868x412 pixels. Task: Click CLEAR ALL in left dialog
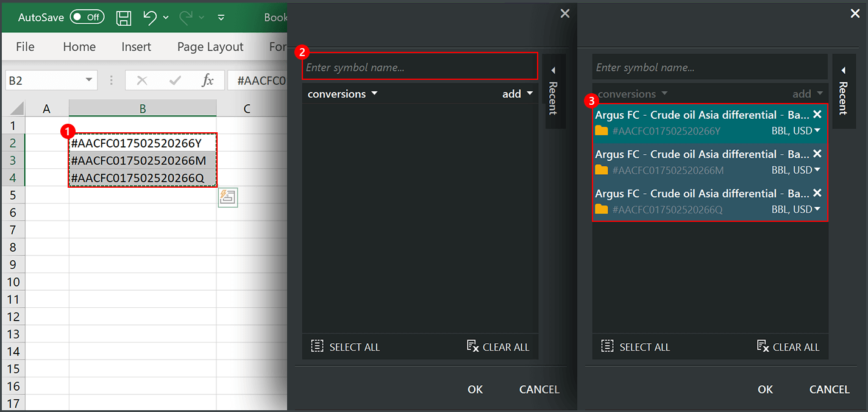point(498,347)
